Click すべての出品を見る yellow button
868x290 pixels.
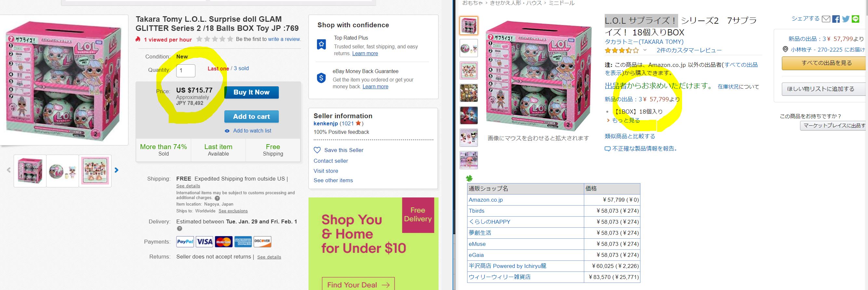click(x=825, y=63)
